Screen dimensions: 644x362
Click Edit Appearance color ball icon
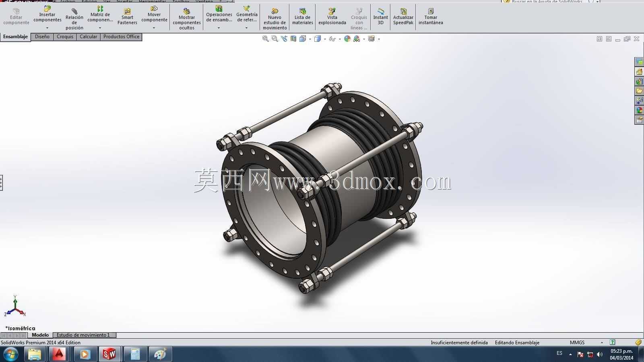point(347,39)
